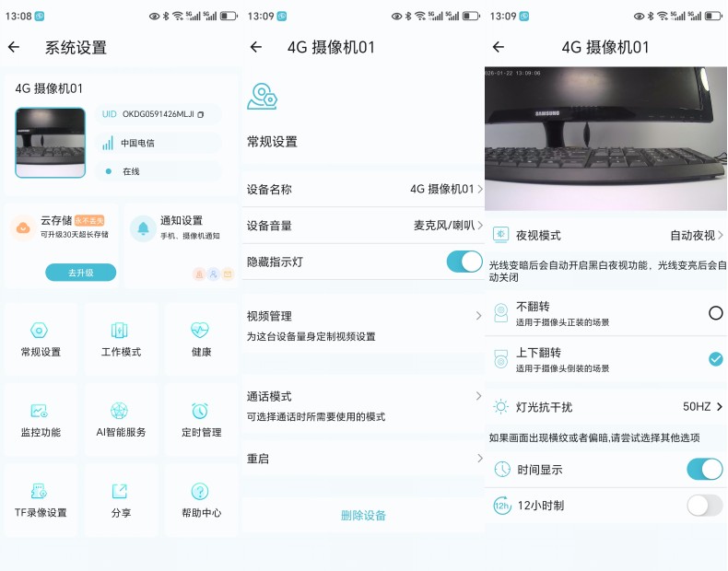Viewport: 728px width, 571px height.
Task: Open 定时管理 tile
Action: tap(201, 420)
